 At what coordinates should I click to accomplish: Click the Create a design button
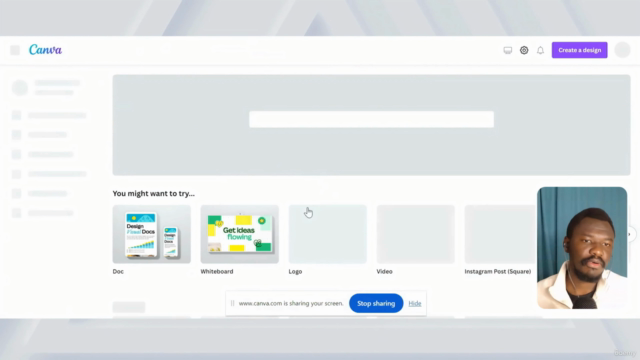(580, 50)
